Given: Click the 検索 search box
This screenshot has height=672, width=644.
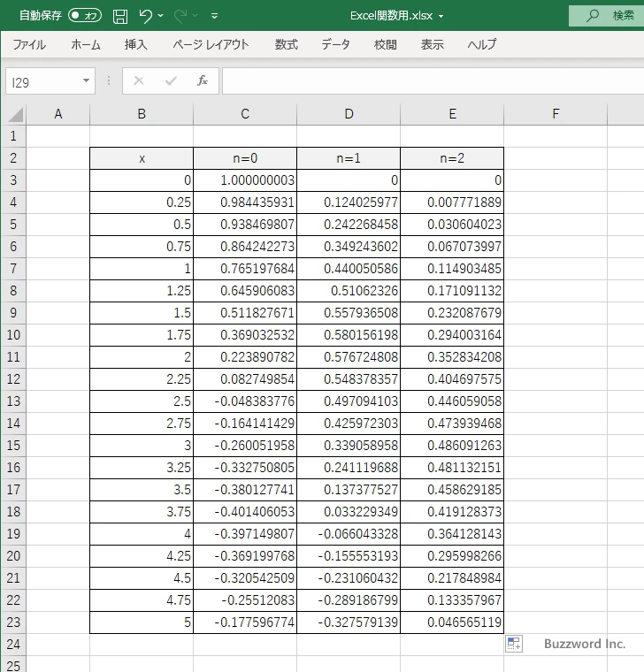Looking at the screenshot, I should [606, 16].
